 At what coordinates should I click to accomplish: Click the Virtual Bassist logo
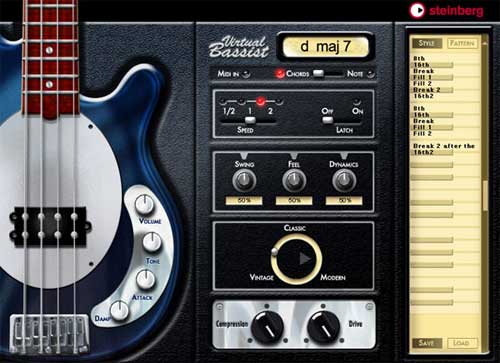tap(239, 47)
